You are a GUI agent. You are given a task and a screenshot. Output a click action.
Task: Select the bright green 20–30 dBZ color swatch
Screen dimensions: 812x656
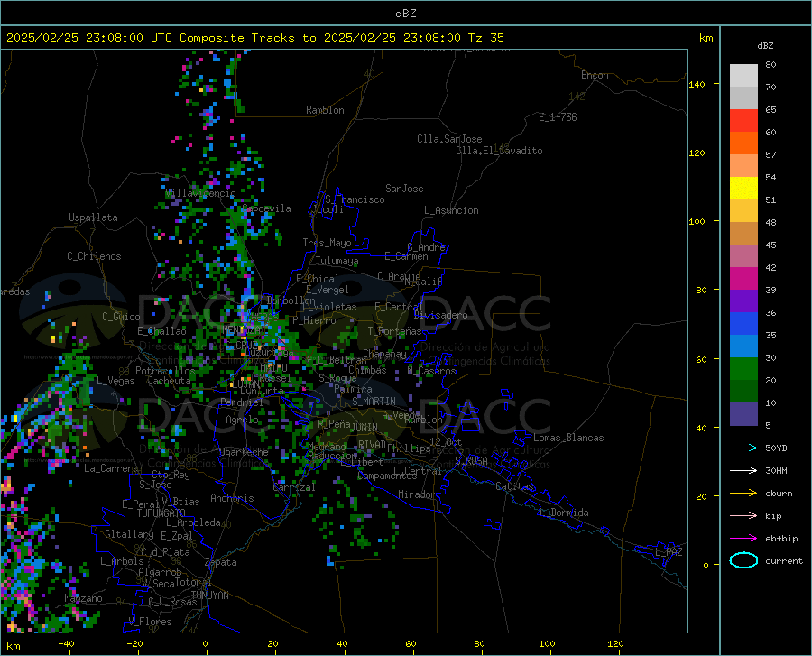(x=743, y=369)
